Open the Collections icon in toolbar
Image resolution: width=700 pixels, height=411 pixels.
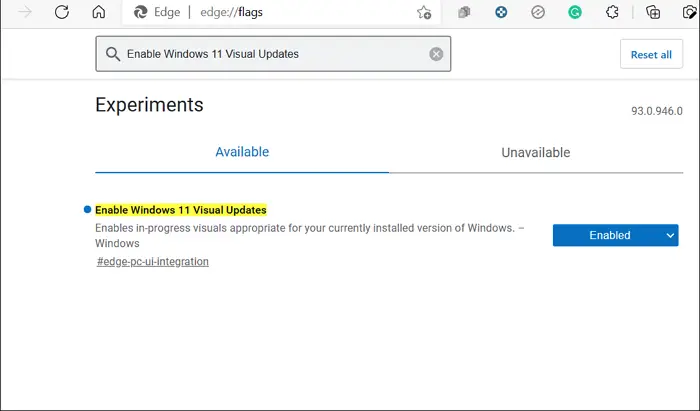[x=653, y=12]
